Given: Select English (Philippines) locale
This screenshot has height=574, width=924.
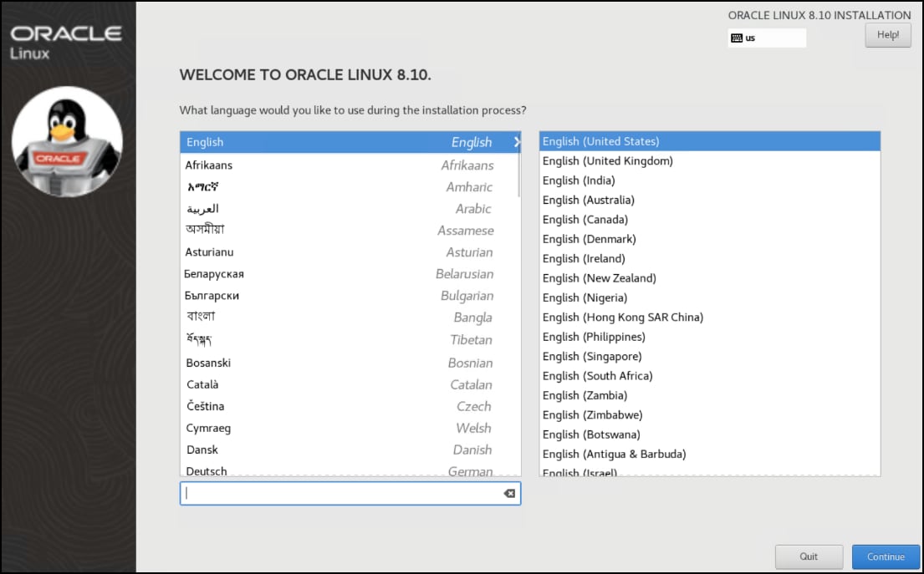Looking at the screenshot, I should click(709, 337).
